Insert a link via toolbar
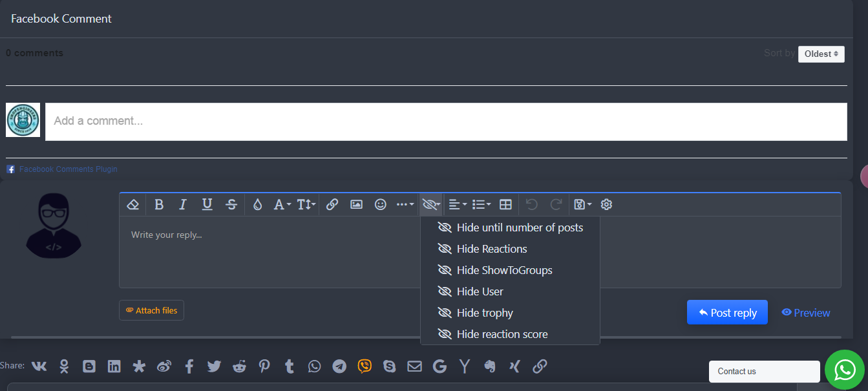This screenshot has height=391, width=868. 332,204
